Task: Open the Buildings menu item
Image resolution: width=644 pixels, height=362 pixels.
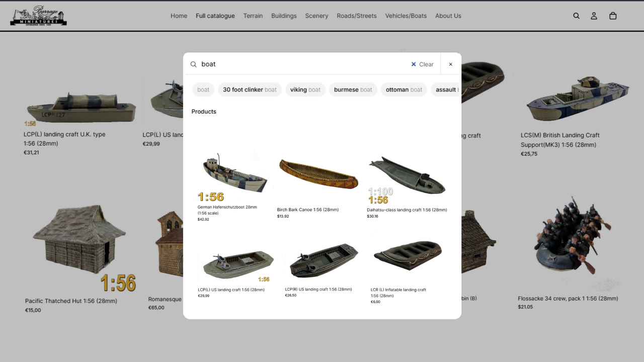Action: (284, 16)
